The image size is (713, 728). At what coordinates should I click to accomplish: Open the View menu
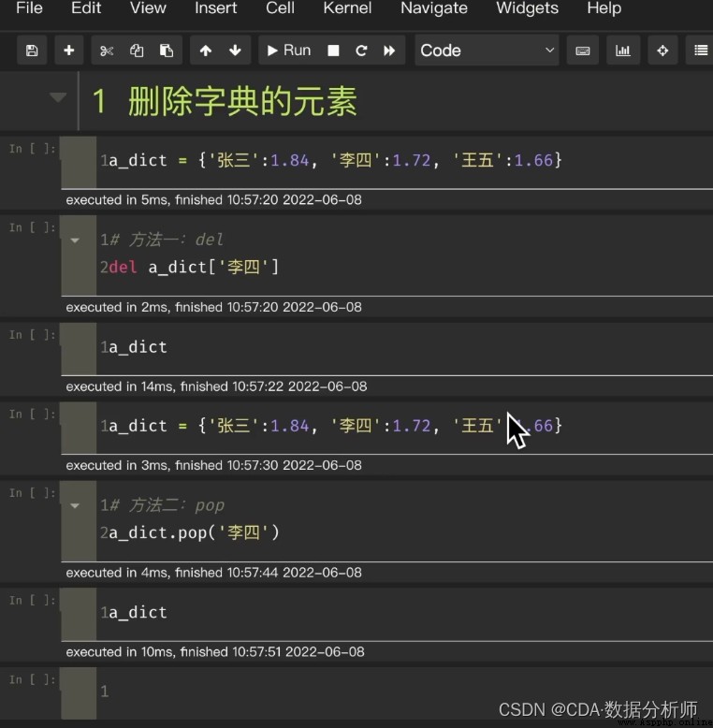148,7
